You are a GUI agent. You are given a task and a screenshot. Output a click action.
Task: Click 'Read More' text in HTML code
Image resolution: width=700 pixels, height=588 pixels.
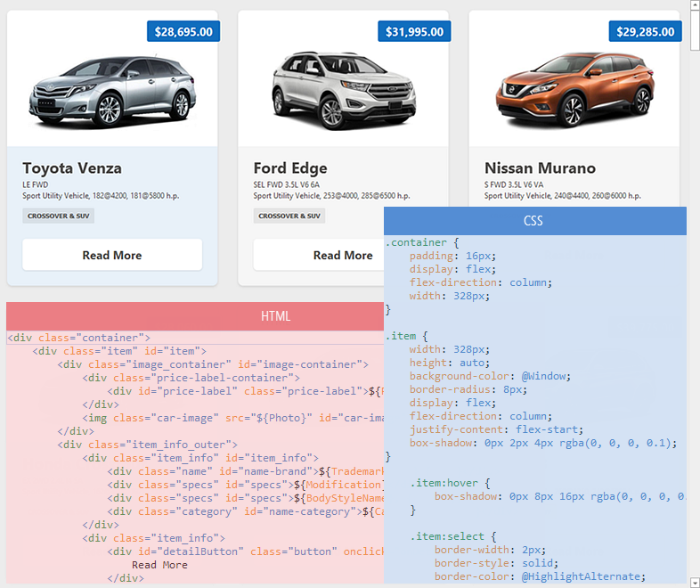coord(159,565)
